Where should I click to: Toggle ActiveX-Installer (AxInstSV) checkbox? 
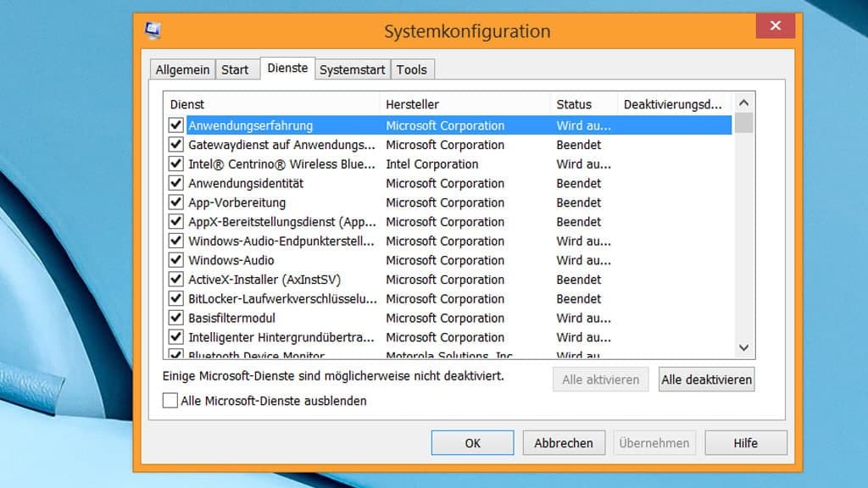176,279
